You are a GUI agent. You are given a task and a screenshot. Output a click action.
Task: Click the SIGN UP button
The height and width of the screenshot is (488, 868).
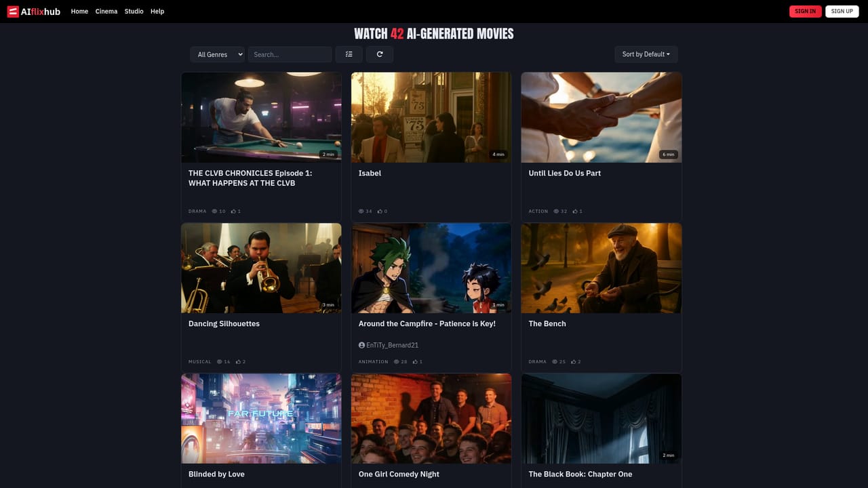click(842, 12)
